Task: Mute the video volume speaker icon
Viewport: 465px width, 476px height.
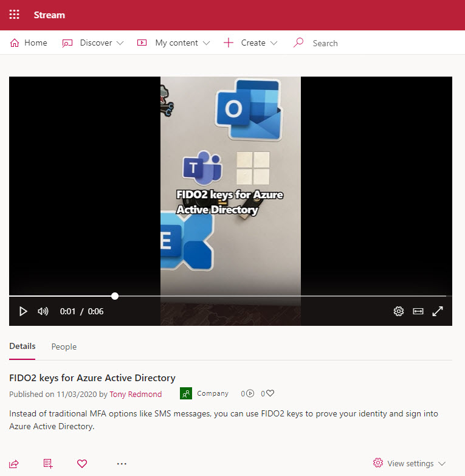Action: pos(43,311)
